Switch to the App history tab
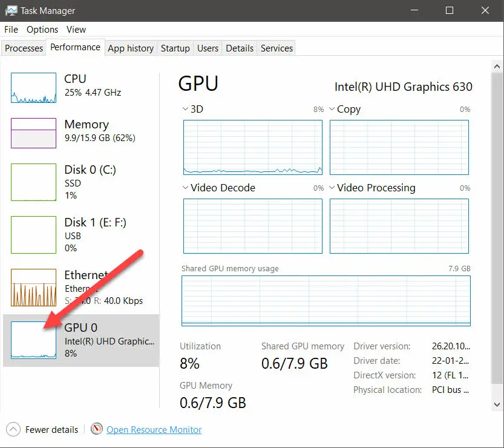This screenshot has height=448, width=504. pos(131,48)
